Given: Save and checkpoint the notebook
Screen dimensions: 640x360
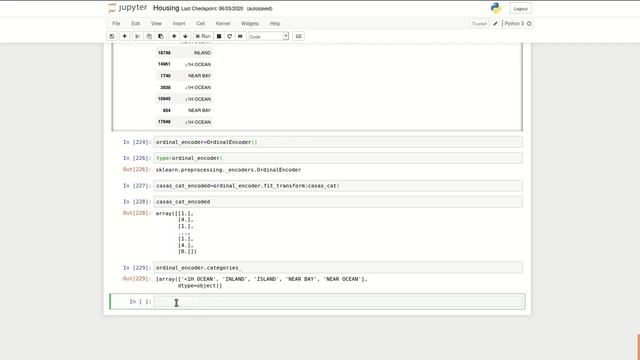Looking at the screenshot, I should (x=112, y=36).
